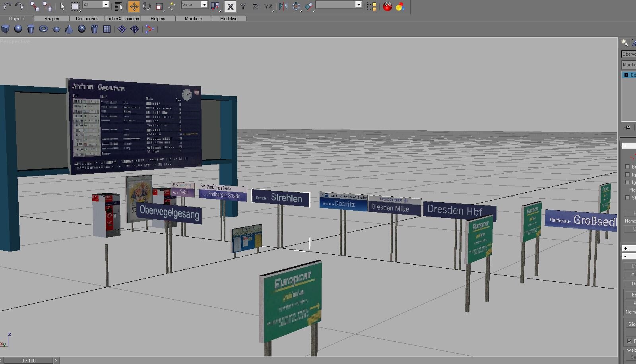This screenshot has width=636, height=364.
Task: Create a Cylinder primitive
Action: 31,29
